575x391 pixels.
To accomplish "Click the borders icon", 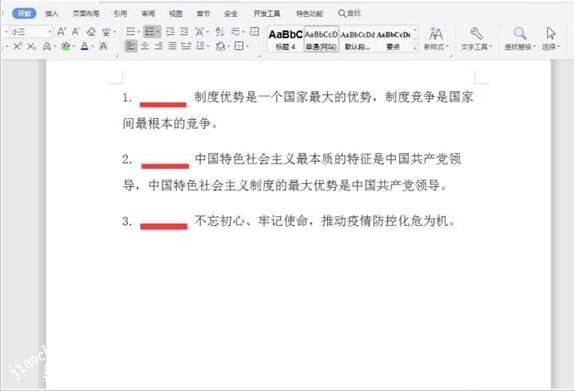I will pyautogui.click(x=239, y=46).
